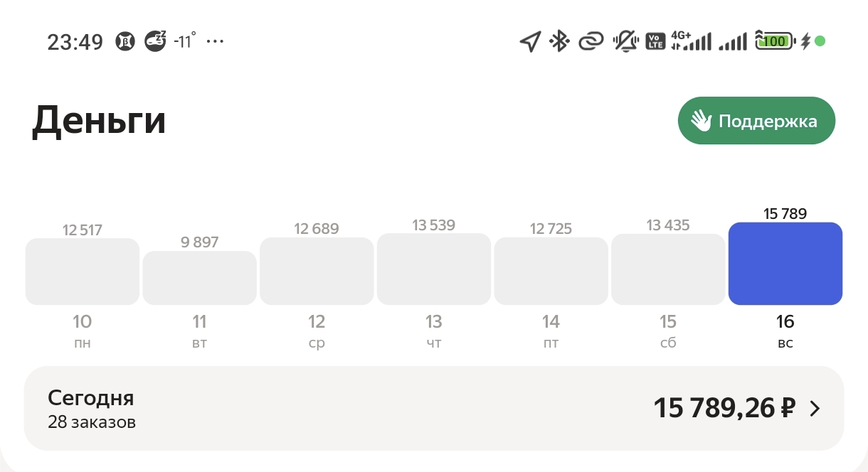Screen dimensions: 868x472
Task: Open the Поддержка support button
Action: click(x=756, y=121)
